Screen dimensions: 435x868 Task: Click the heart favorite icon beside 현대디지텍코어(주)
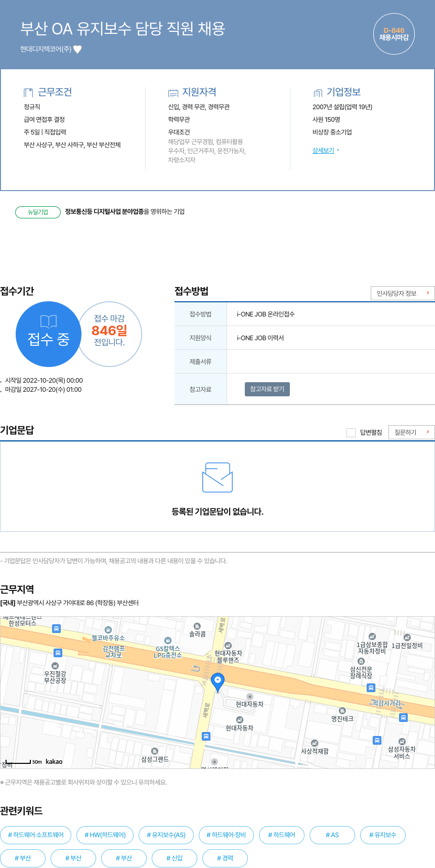(77, 49)
